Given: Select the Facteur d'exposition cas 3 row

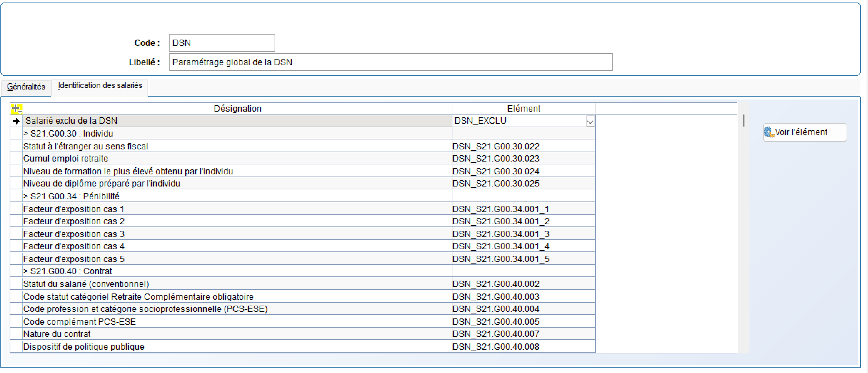Looking at the screenshot, I should click(143, 234).
